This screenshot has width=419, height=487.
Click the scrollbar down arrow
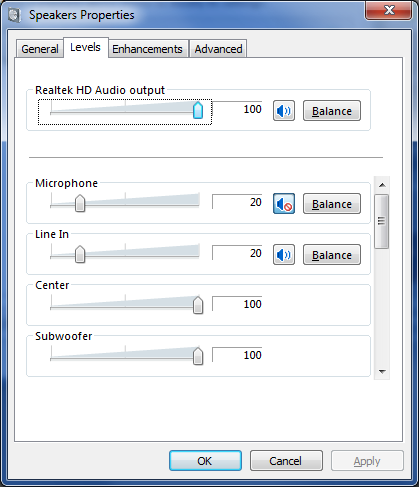382,371
